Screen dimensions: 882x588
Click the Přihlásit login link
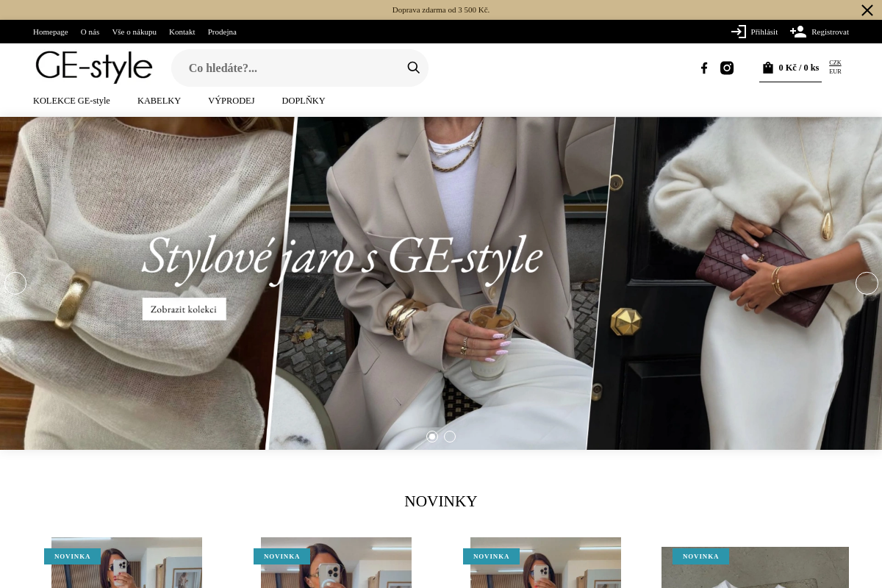coord(764,32)
